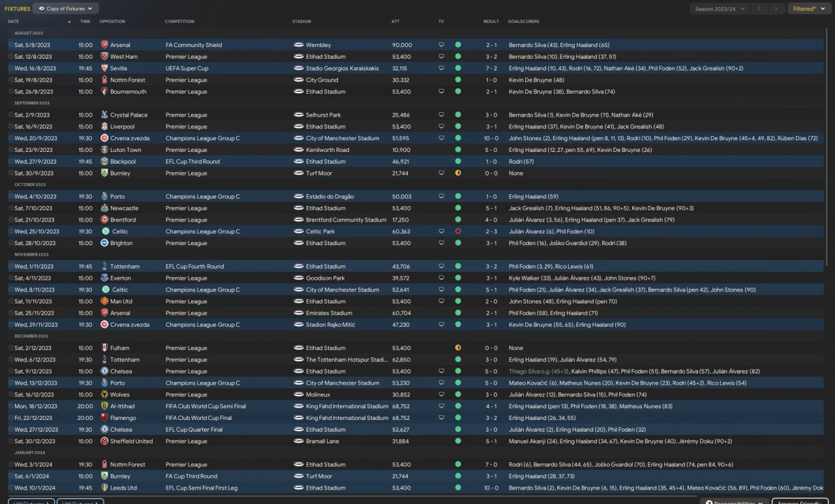Screen dimensions: 835x504
Task: Click the Al-Ittihad club crest
Action: coord(104,406)
